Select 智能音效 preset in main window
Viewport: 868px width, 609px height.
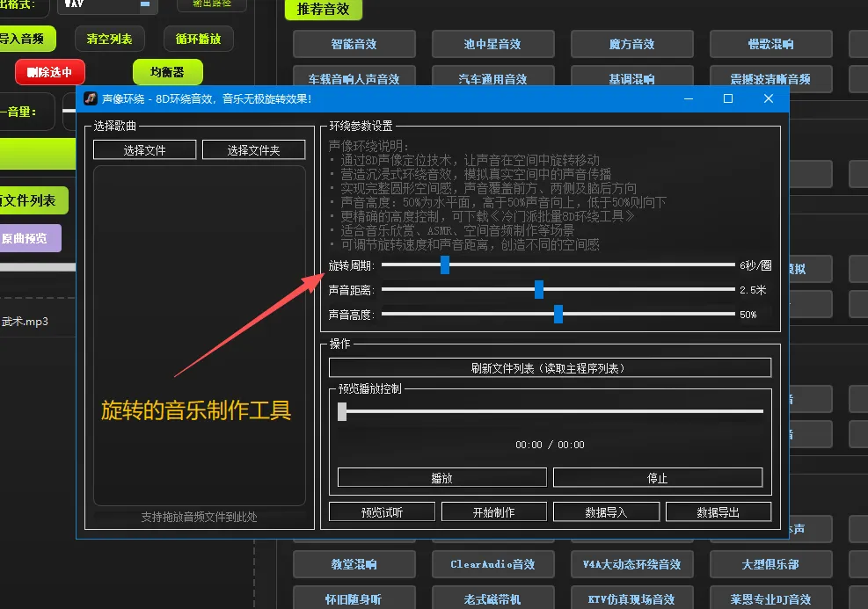(354, 44)
